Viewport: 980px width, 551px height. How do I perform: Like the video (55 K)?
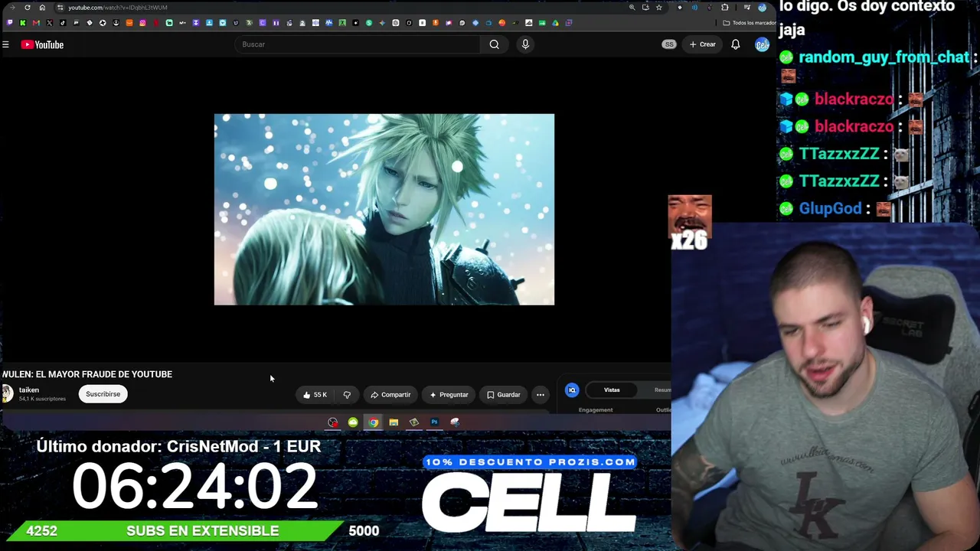click(x=315, y=395)
